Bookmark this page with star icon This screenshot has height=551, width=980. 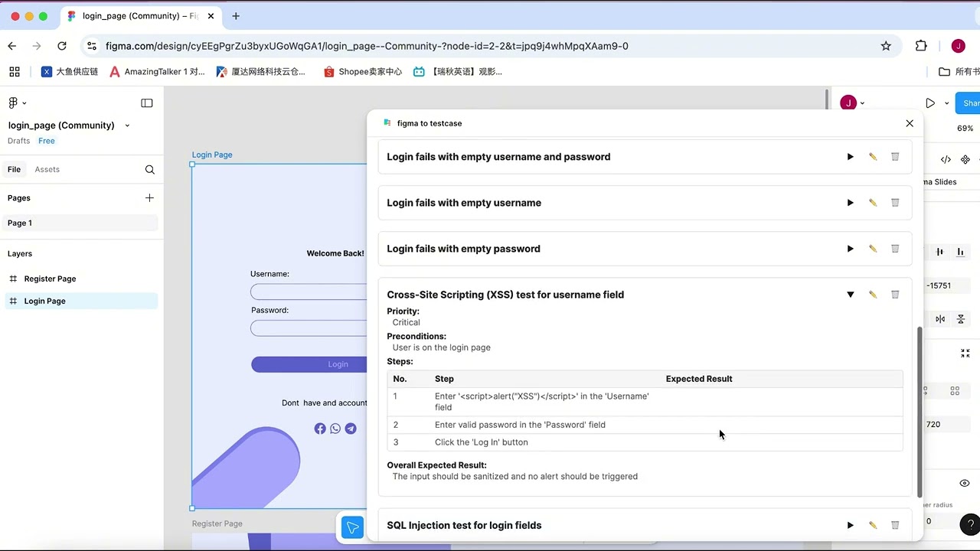click(x=886, y=46)
